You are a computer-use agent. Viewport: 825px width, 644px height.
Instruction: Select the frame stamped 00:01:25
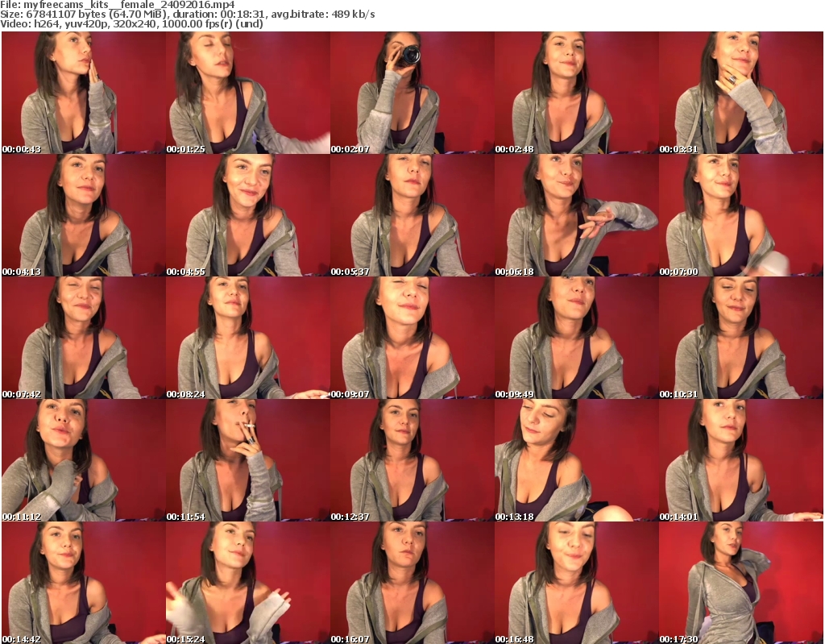[x=247, y=93]
